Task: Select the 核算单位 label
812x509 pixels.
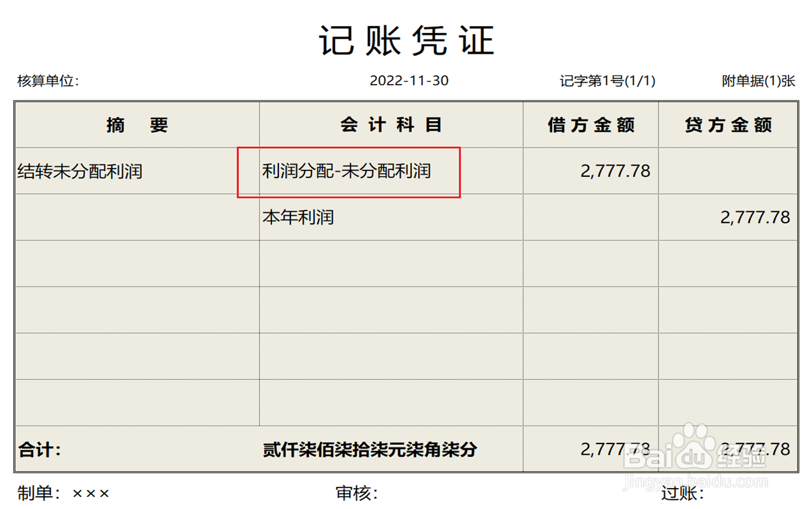Action: [x=48, y=81]
